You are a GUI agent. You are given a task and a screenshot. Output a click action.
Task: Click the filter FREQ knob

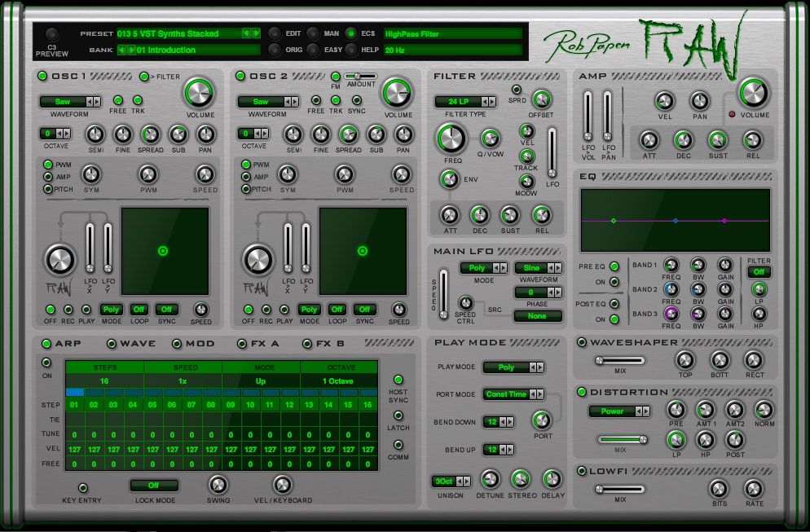pos(451,139)
